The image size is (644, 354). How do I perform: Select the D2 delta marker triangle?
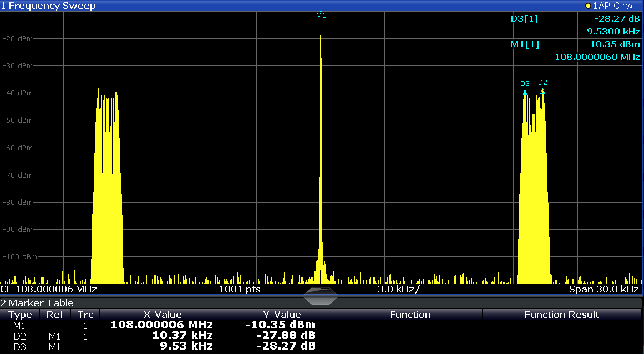tap(542, 91)
